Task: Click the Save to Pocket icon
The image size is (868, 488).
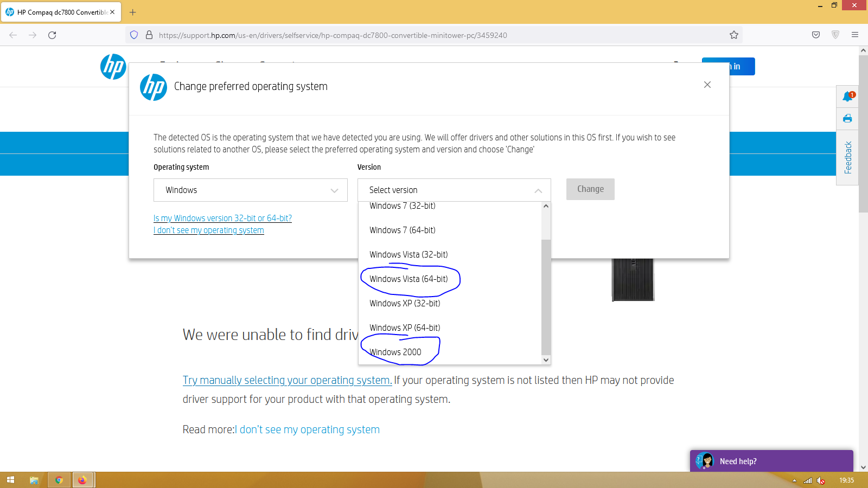Action: pos(816,35)
